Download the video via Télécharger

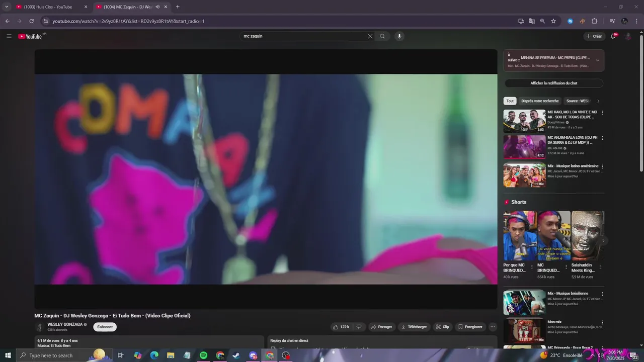click(x=414, y=327)
